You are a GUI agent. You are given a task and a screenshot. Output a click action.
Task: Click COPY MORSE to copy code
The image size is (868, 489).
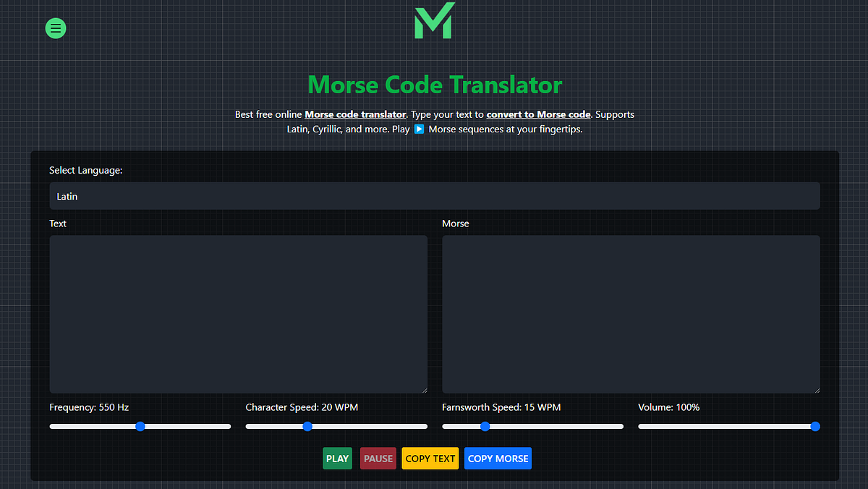[x=498, y=458]
